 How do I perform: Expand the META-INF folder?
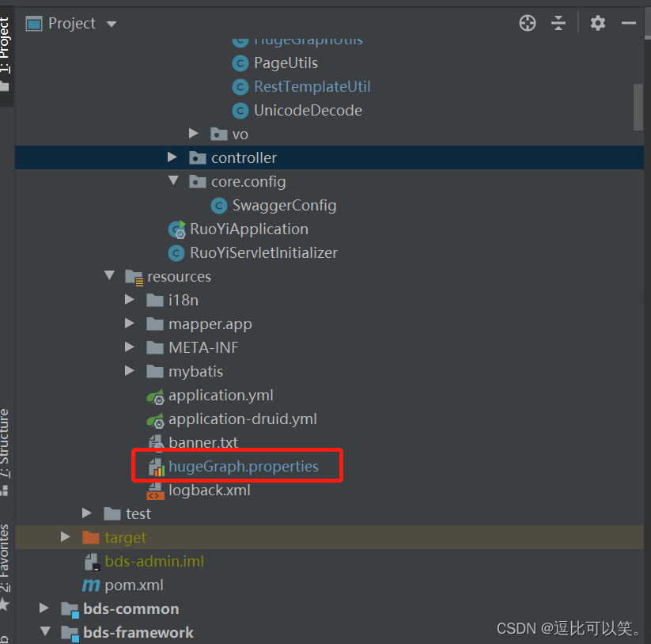click(x=130, y=347)
